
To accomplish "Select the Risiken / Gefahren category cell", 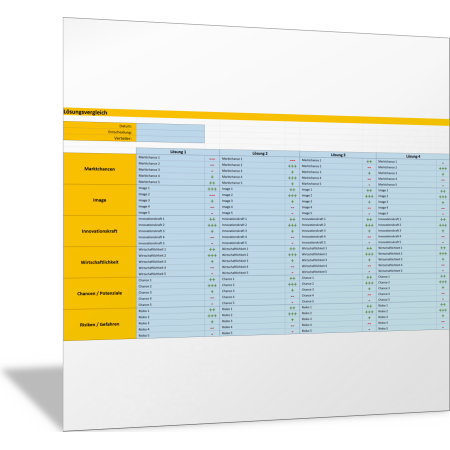I will click(100, 324).
